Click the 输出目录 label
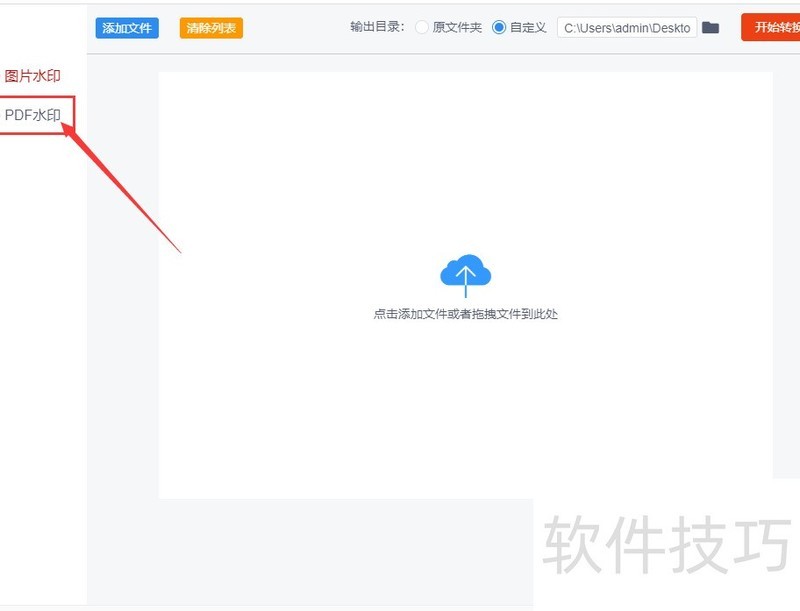800x611 pixels. tap(376, 28)
